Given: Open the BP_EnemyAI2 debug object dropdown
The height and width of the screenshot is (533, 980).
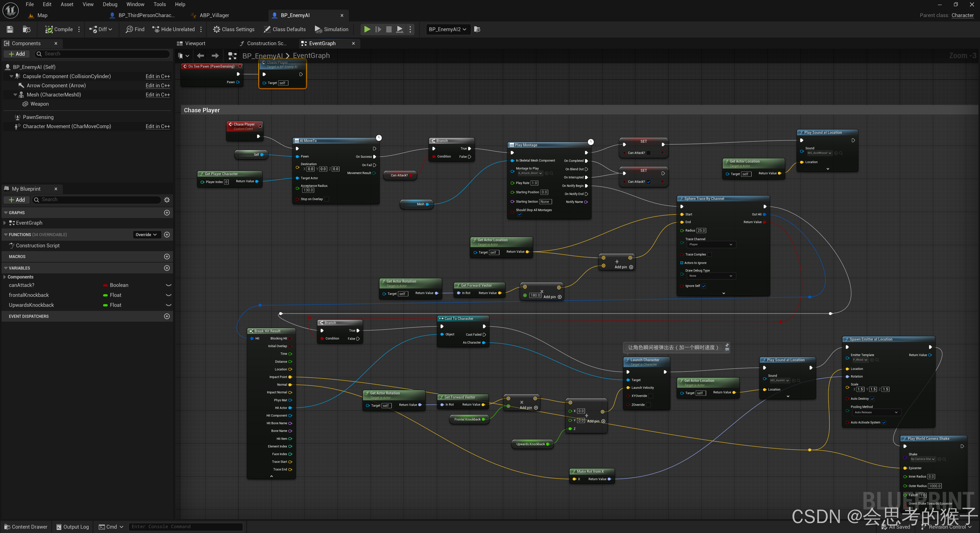Looking at the screenshot, I should [448, 29].
